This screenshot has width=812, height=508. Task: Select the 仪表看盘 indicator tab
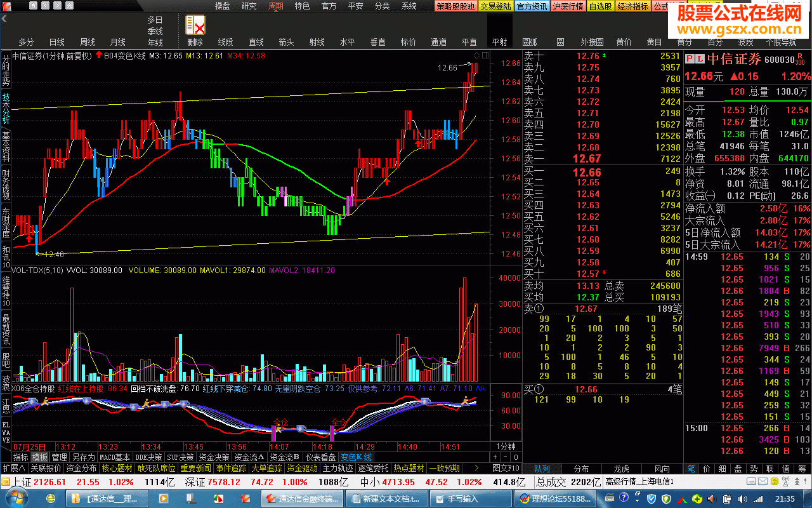tap(322, 457)
